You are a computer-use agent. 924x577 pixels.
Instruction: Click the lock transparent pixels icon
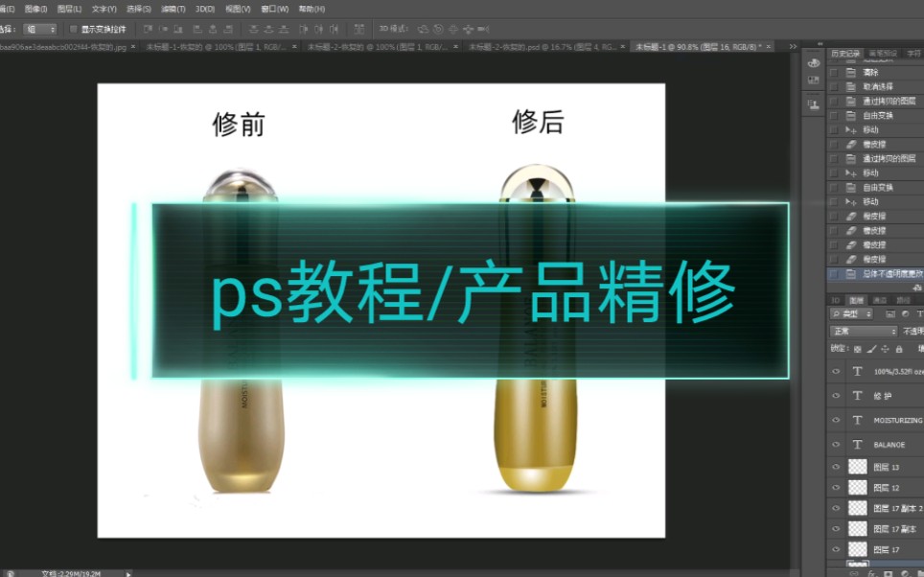pyautogui.click(x=857, y=349)
